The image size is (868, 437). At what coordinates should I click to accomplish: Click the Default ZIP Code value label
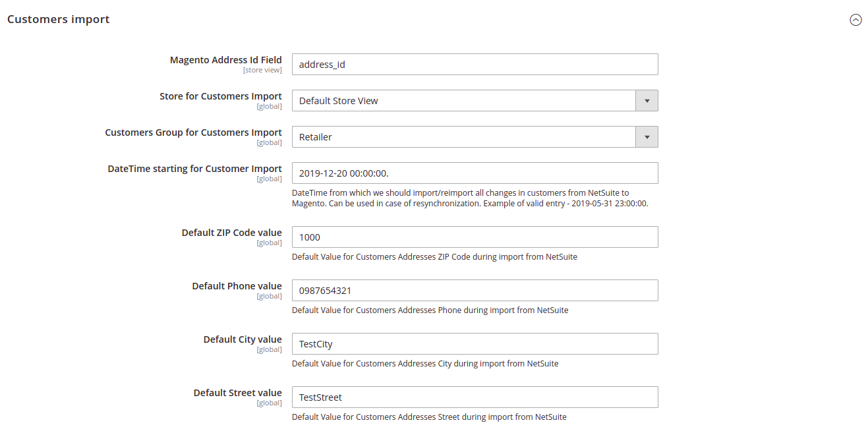(x=232, y=233)
